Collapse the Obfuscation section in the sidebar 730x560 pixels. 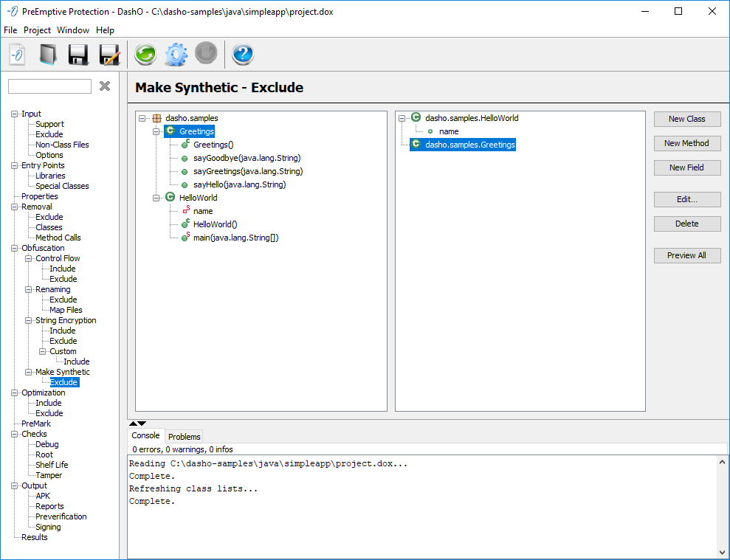(14, 248)
